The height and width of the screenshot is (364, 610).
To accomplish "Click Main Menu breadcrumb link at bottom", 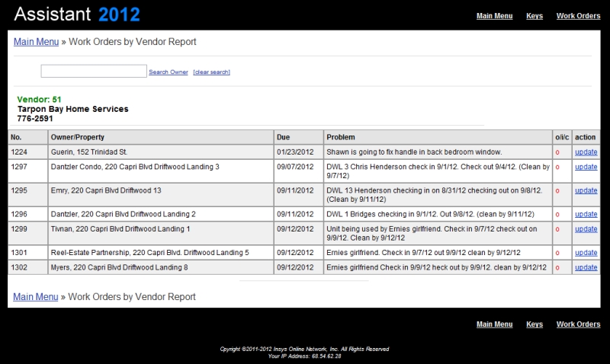I will click(36, 296).
